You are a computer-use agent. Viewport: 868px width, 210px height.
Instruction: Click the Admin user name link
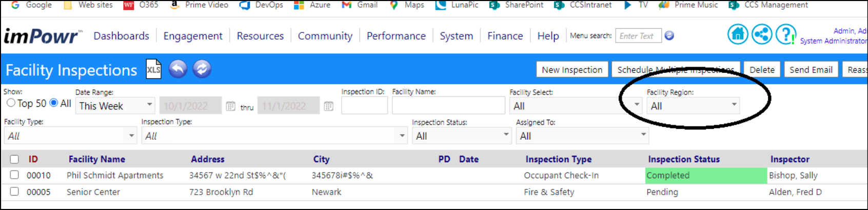pyautogui.click(x=850, y=31)
